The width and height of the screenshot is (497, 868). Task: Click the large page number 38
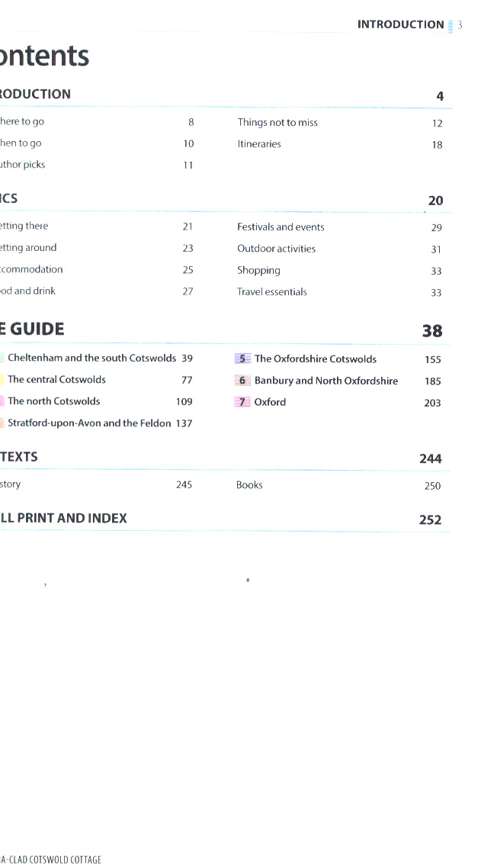[x=432, y=331]
